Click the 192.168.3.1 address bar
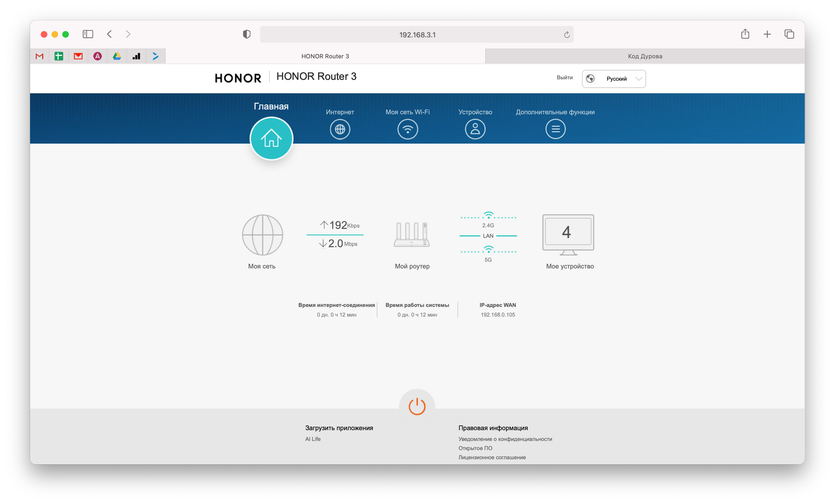Viewport: 835px width, 504px height. [x=417, y=35]
